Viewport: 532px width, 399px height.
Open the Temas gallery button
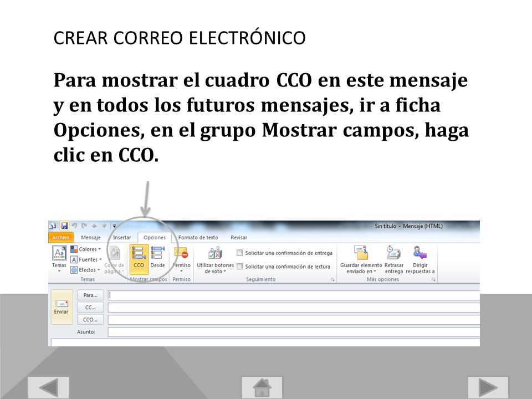pos(59,259)
